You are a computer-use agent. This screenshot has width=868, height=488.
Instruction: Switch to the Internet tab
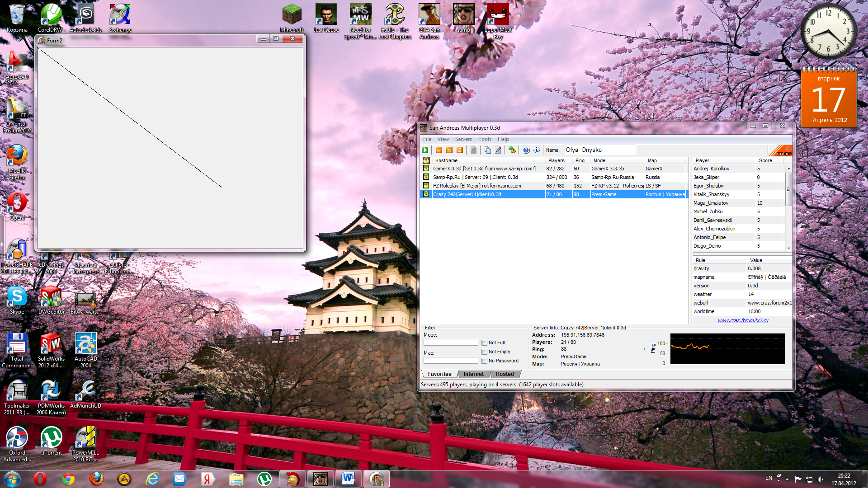[x=473, y=374]
